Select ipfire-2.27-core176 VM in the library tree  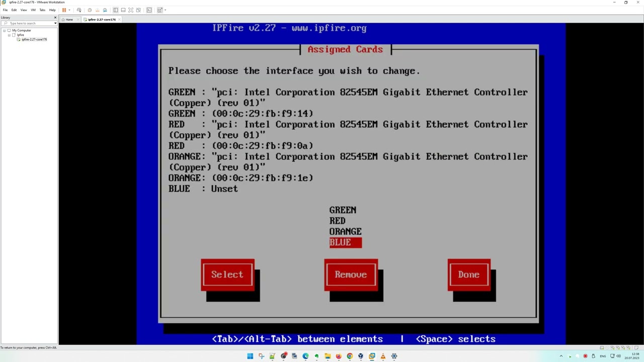[34, 39]
